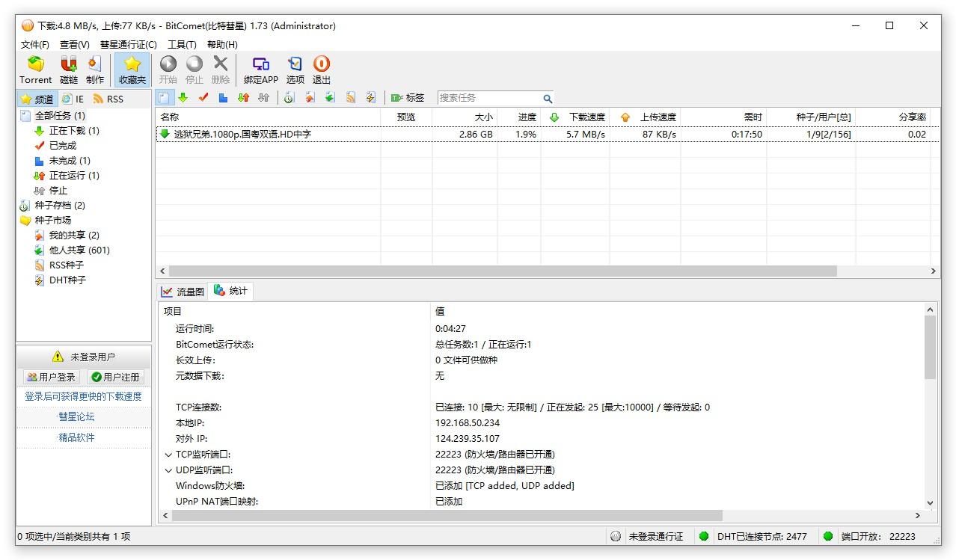Click the 磁链 (magnet link) icon

pos(68,69)
